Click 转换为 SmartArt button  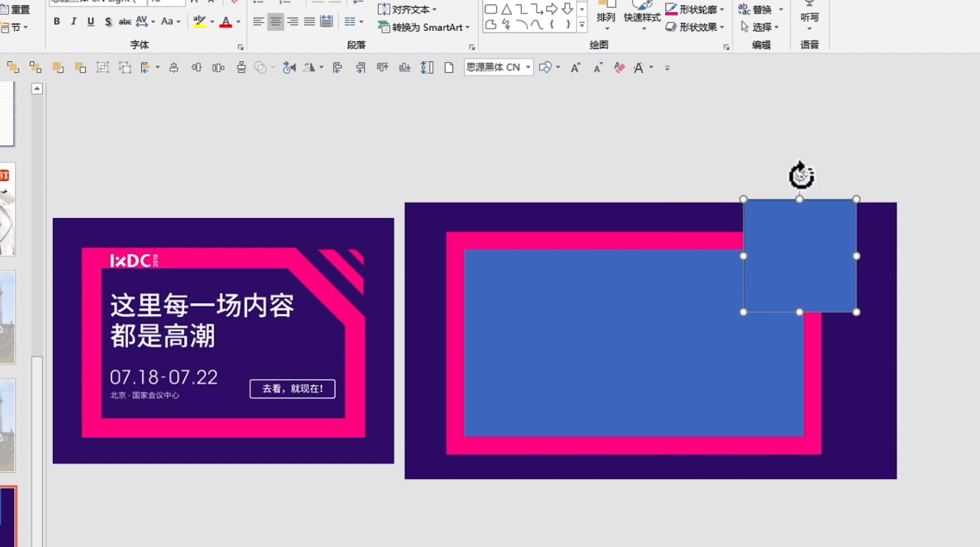(x=424, y=27)
